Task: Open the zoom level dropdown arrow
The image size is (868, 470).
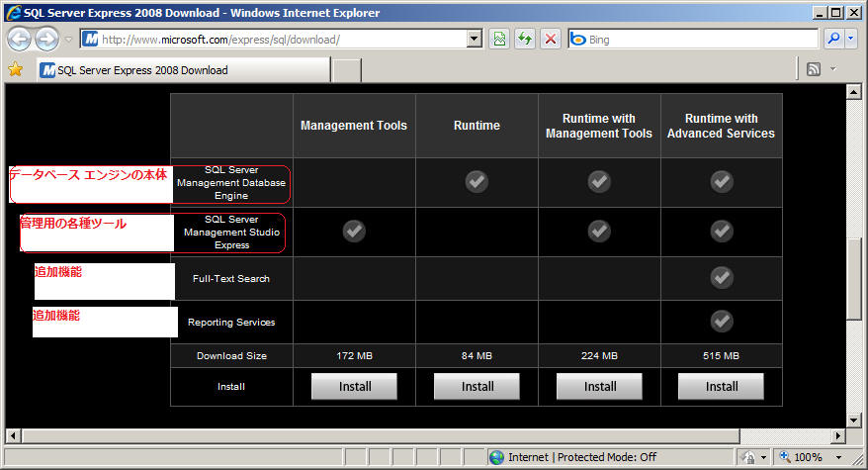Action: click(838, 457)
